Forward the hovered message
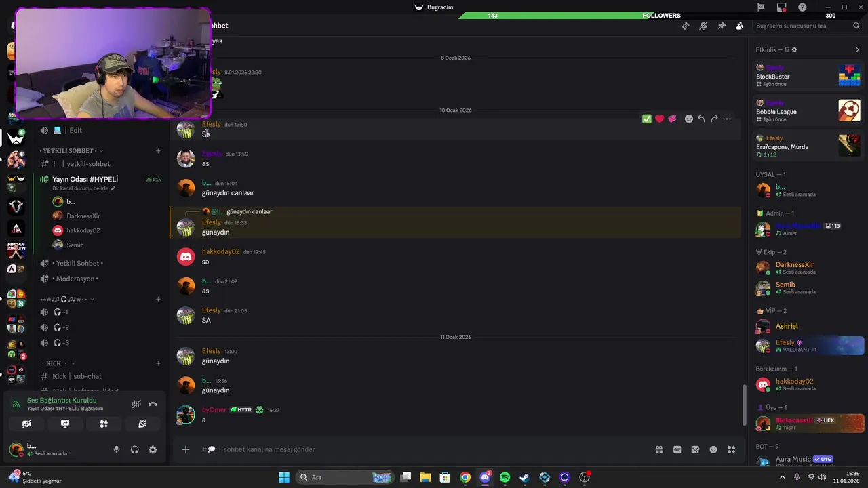 [714, 119]
